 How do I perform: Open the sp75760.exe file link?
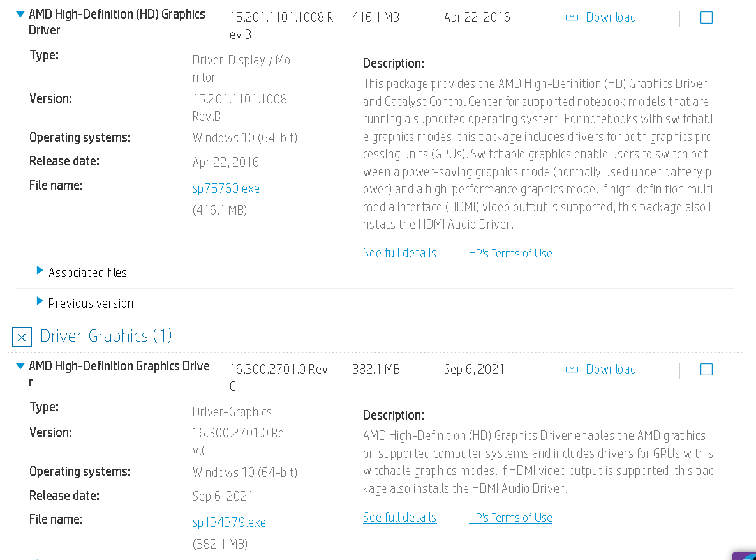tap(226, 188)
